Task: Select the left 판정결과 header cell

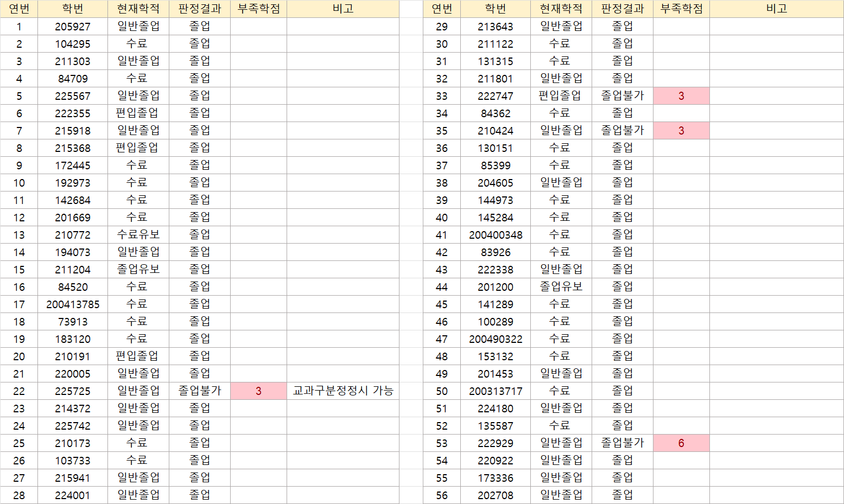Action: point(200,9)
